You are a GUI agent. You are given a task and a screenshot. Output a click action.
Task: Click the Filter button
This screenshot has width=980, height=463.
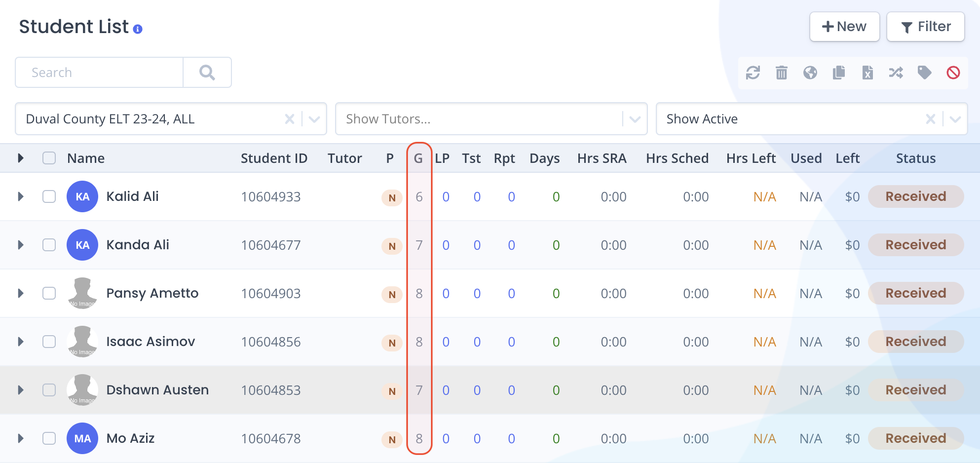pyautogui.click(x=925, y=27)
